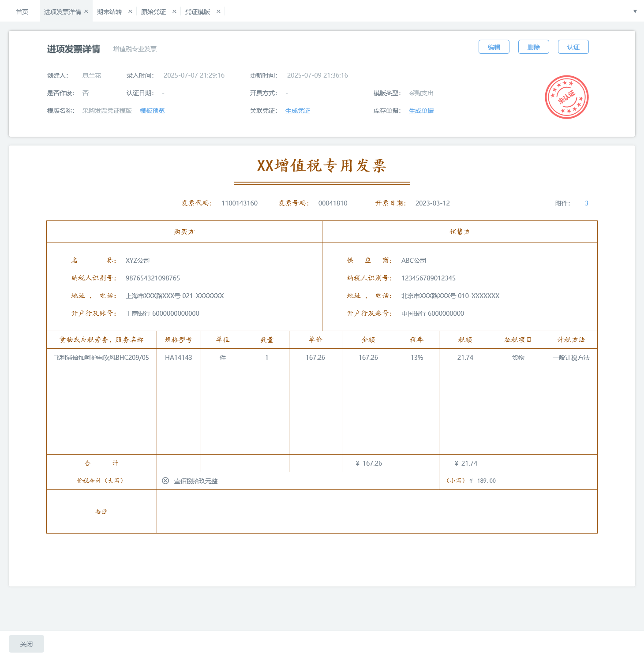The width and height of the screenshot is (644, 657).
Task: Click the circled X icon beside 壹佰捌拾玖元整
Action: coord(165,481)
